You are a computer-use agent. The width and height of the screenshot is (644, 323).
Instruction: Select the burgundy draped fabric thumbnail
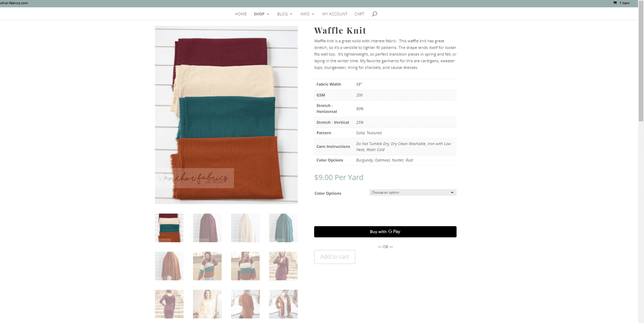point(207,228)
